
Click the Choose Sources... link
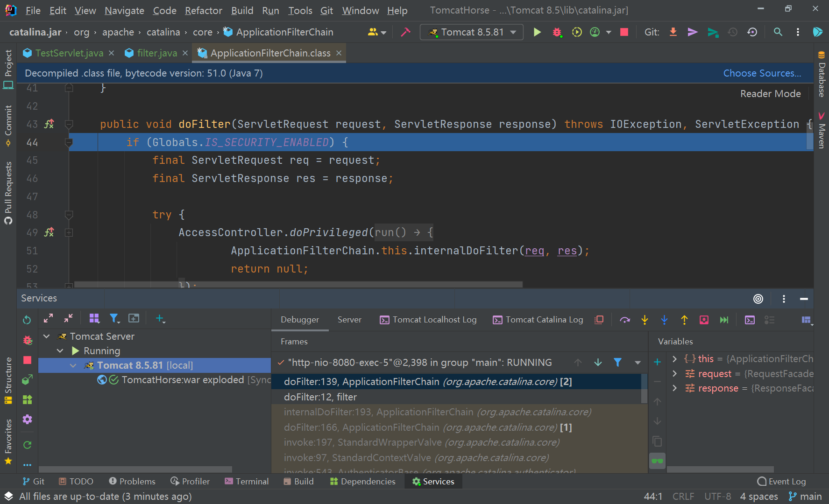coord(762,73)
